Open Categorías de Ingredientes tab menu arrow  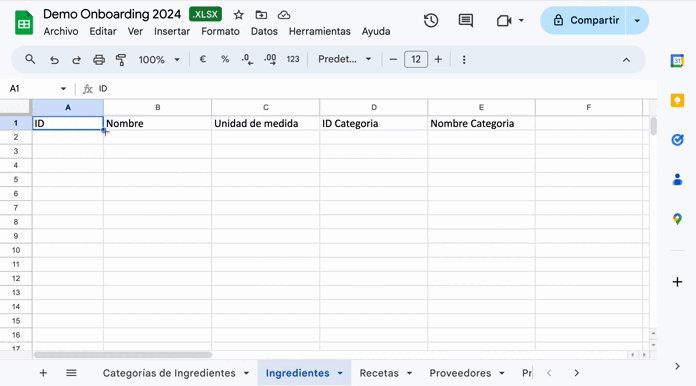point(246,374)
